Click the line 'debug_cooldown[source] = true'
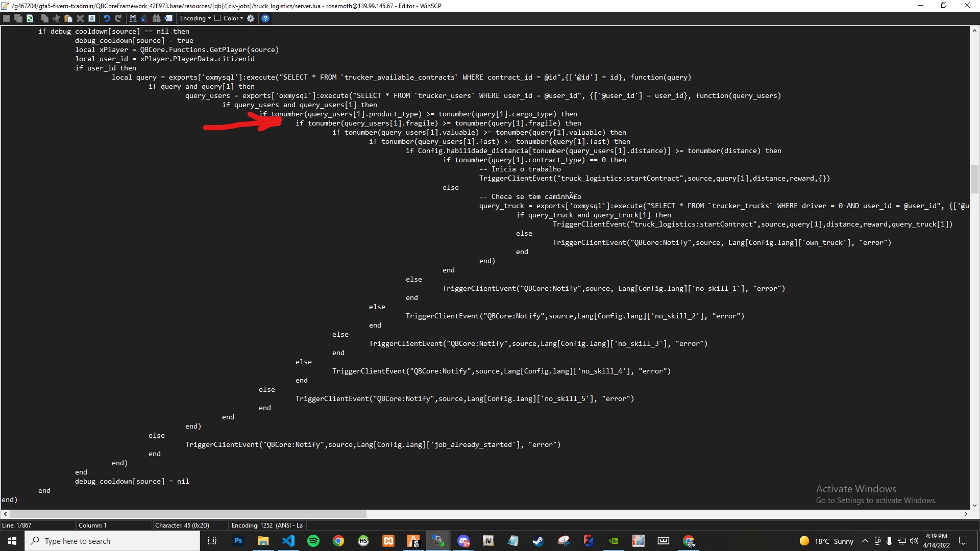 coord(134,40)
